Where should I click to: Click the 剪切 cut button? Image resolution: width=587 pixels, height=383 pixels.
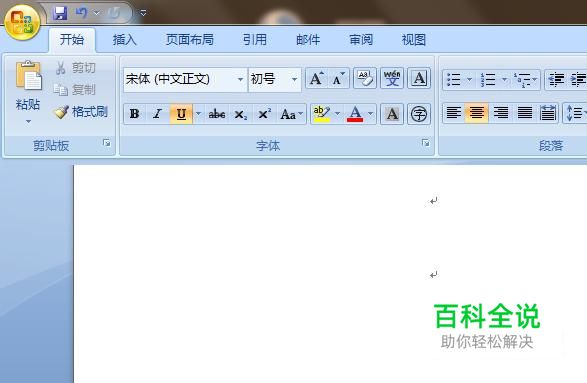76,68
